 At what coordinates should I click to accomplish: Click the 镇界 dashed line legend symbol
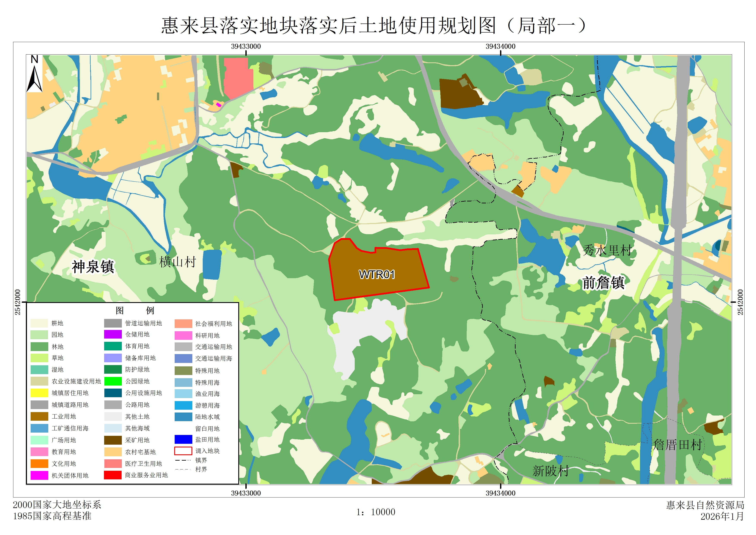pos(183,460)
